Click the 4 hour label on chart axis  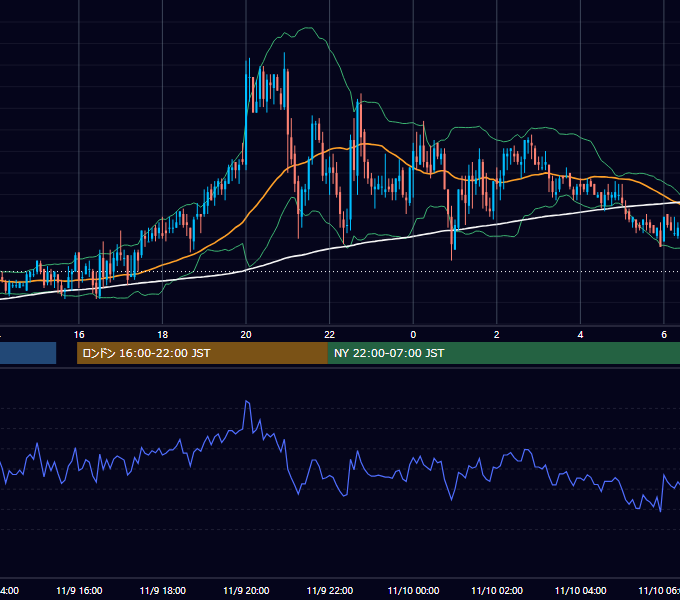[580, 335]
